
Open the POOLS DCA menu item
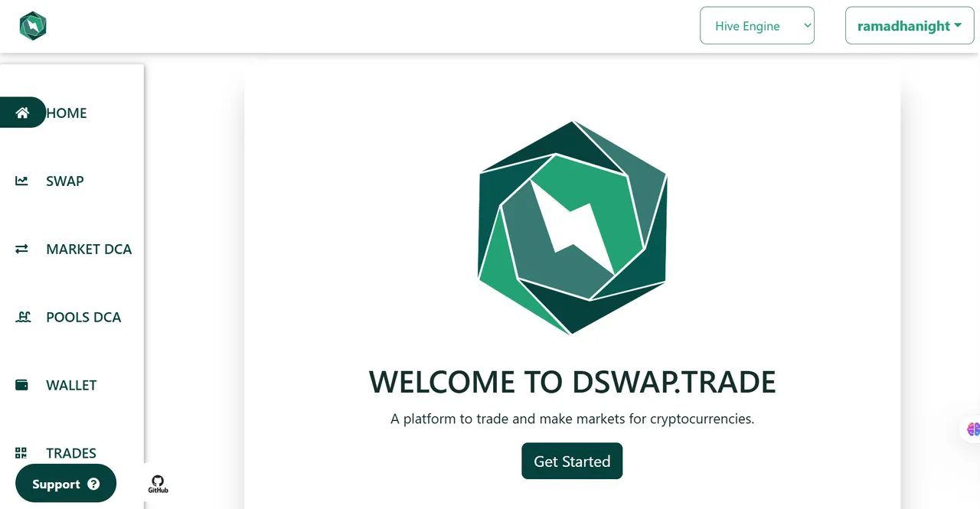pyautogui.click(x=83, y=317)
